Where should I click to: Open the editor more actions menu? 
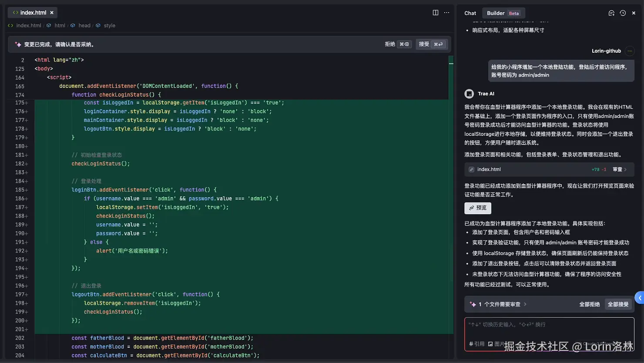(446, 13)
